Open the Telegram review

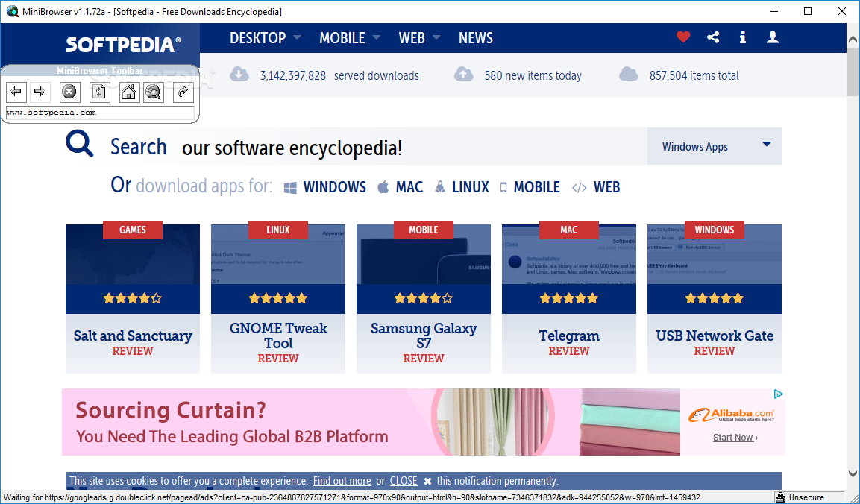569,351
